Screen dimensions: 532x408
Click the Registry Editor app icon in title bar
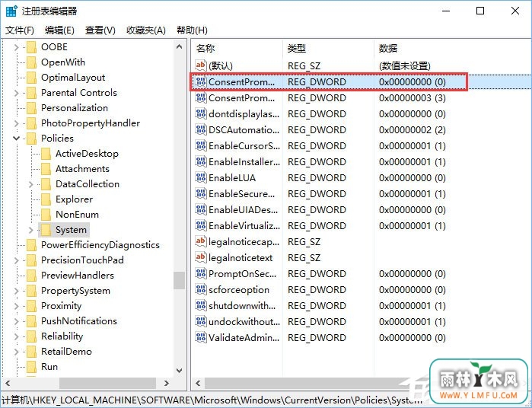(11, 11)
